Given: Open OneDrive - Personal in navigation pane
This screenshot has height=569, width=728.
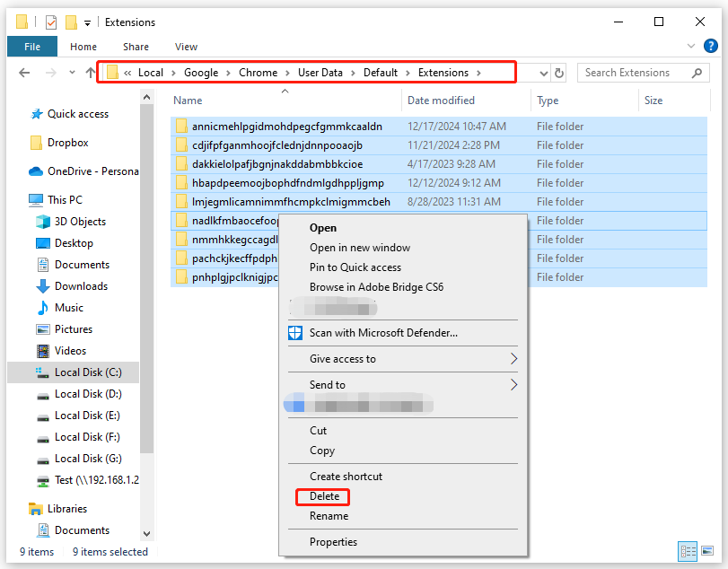Looking at the screenshot, I should [x=92, y=171].
